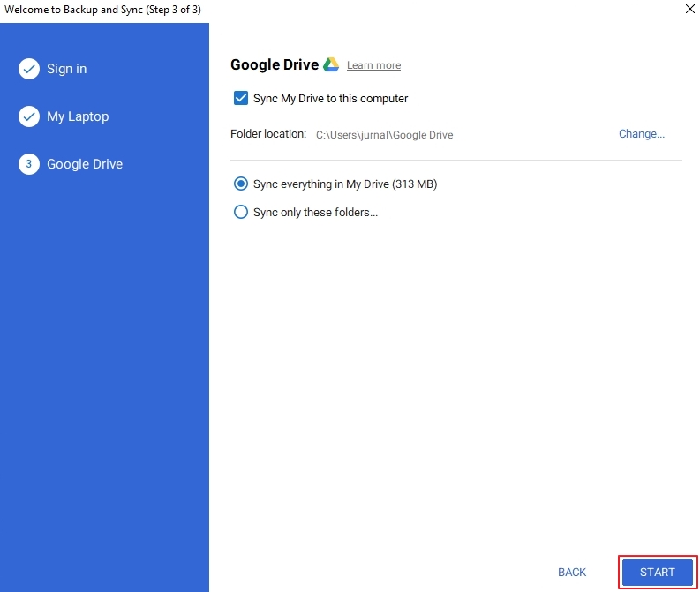Screen dimensions: 700x592
Task: Open the My Laptop step in sidebar
Action: (78, 116)
